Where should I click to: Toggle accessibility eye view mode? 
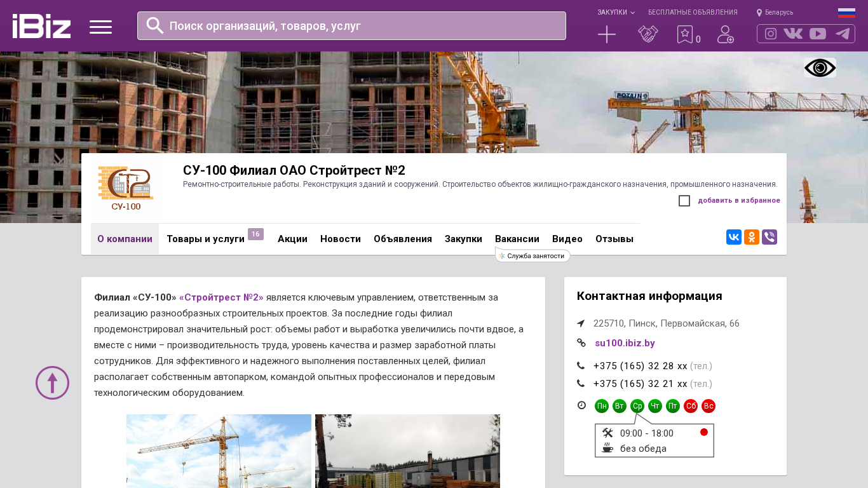820,68
